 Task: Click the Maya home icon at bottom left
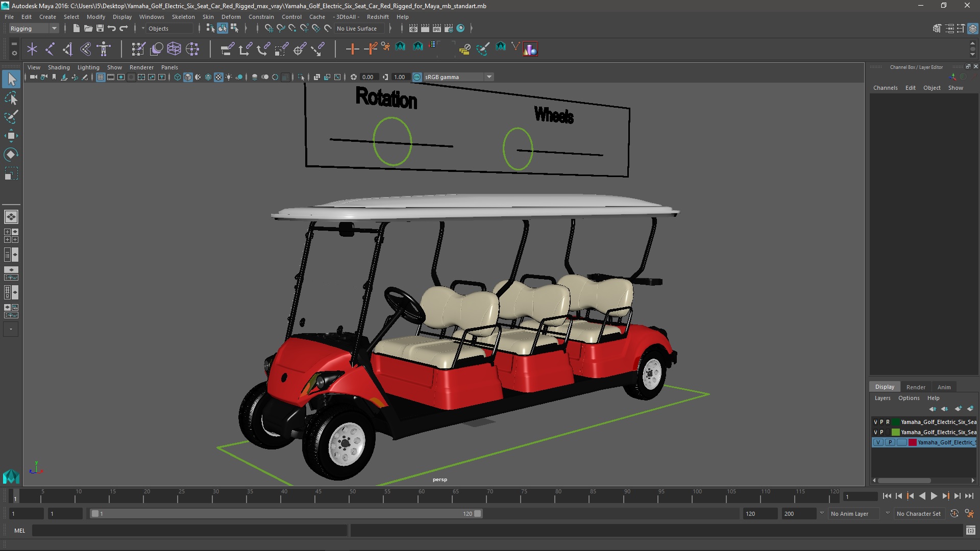(11, 476)
